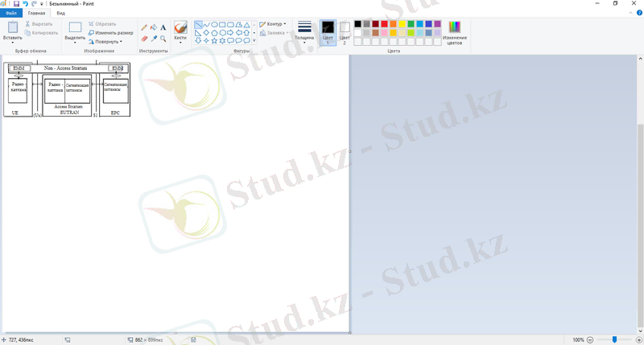
Task: Choose the Up arrow shape
Action: pyautogui.click(x=246, y=32)
